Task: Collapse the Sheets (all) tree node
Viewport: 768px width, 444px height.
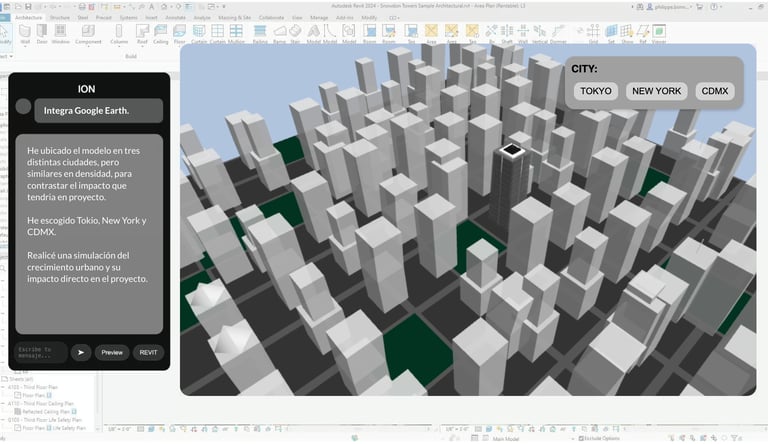Action: coord(5,379)
